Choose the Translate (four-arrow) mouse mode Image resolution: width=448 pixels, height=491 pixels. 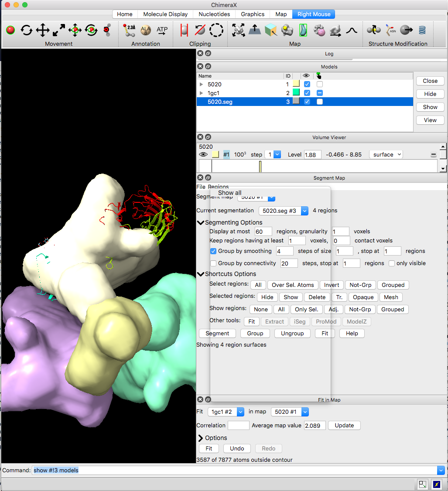(x=43, y=30)
